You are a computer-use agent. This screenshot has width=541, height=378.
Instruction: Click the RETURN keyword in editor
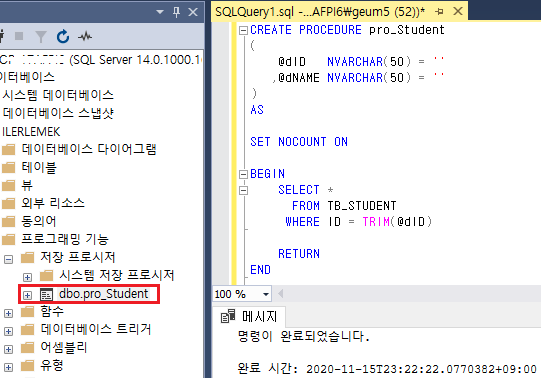coord(299,254)
